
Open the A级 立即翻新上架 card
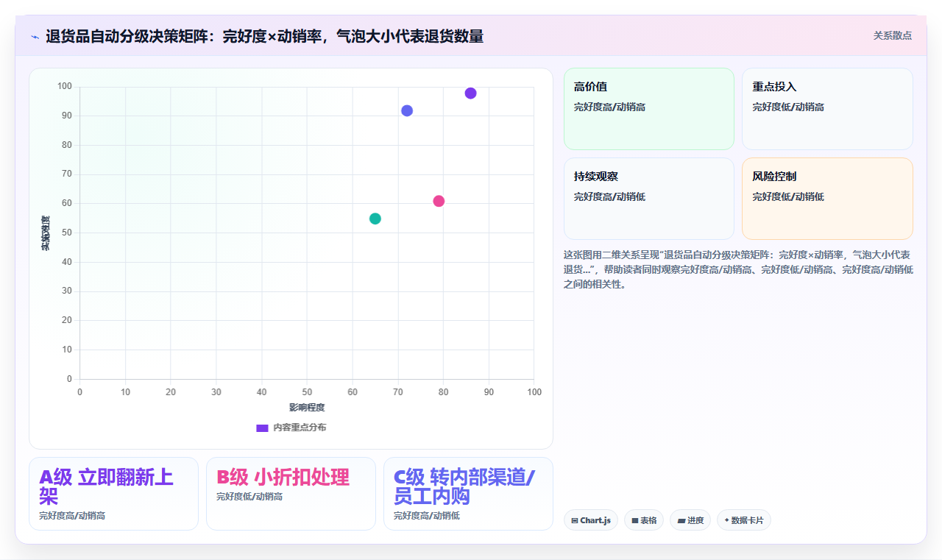pyautogui.click(x=113, y=494)
